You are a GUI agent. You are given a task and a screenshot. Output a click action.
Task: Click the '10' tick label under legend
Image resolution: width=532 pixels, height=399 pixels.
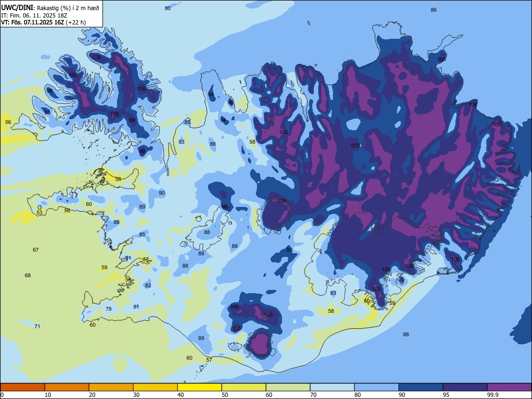(x=48, y=395)
